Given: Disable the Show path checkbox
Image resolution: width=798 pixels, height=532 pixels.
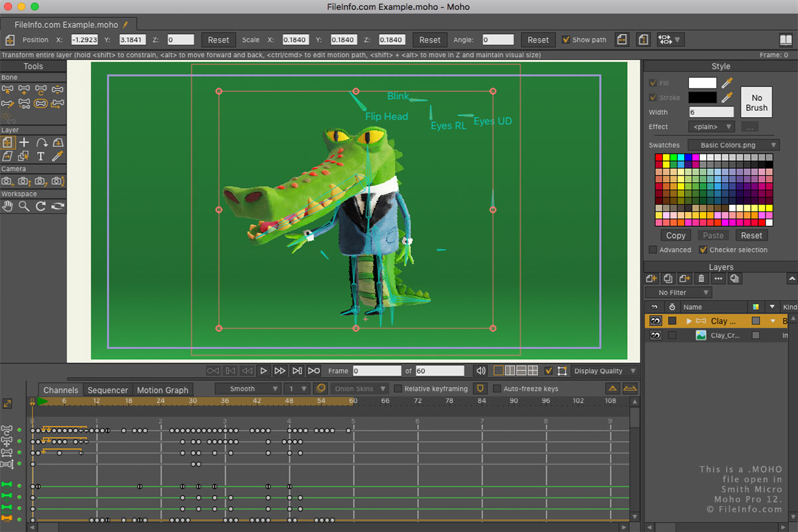Looking at the screenshot, I should click(x=566, y=40).
